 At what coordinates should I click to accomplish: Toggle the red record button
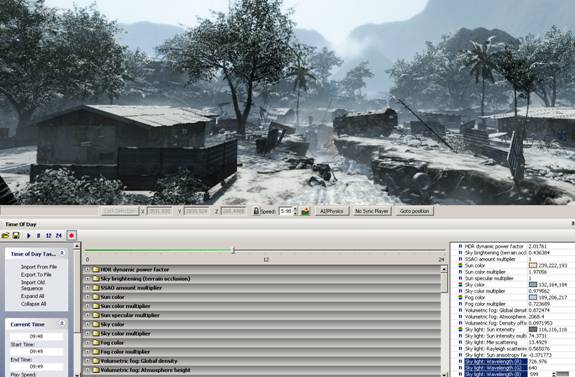coord(72,235)
